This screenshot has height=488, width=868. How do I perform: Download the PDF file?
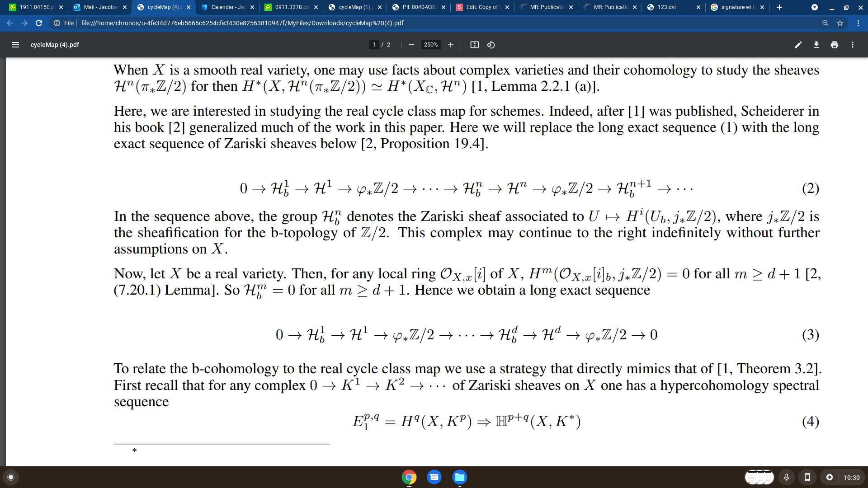coord(816,45)
